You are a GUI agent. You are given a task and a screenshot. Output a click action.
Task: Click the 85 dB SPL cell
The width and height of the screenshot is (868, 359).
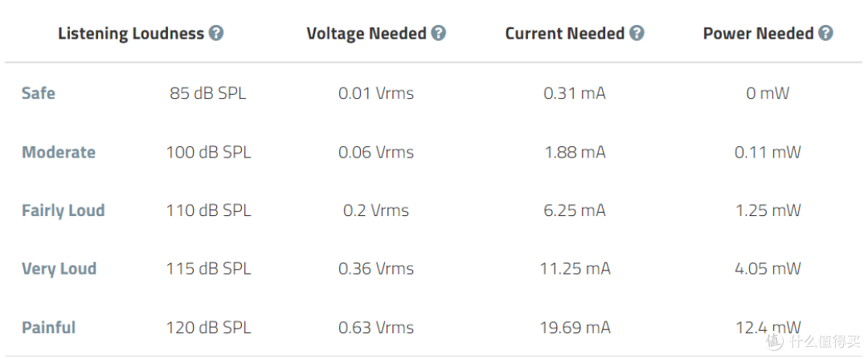(x=208, y=93)
